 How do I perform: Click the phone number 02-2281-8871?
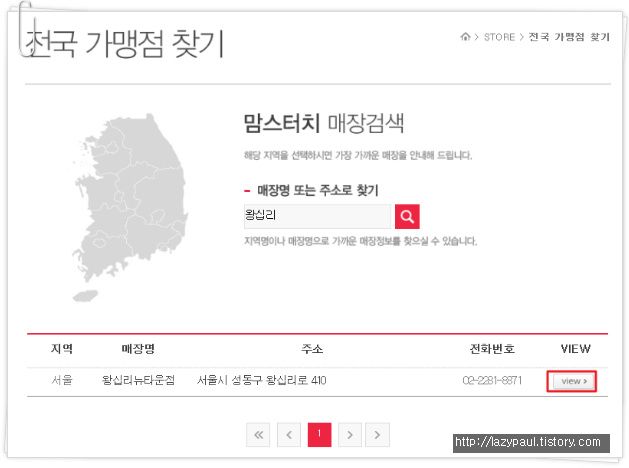coord(492,380)
